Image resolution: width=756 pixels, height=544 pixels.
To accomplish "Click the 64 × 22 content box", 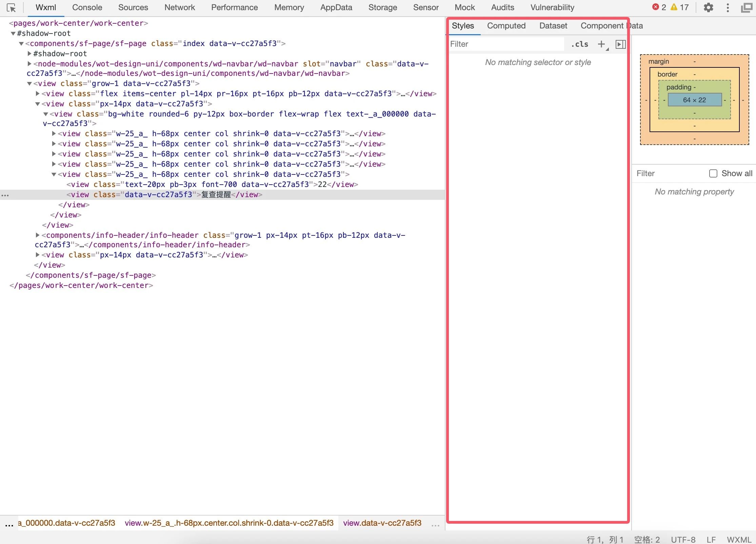I will coord(694,100).
